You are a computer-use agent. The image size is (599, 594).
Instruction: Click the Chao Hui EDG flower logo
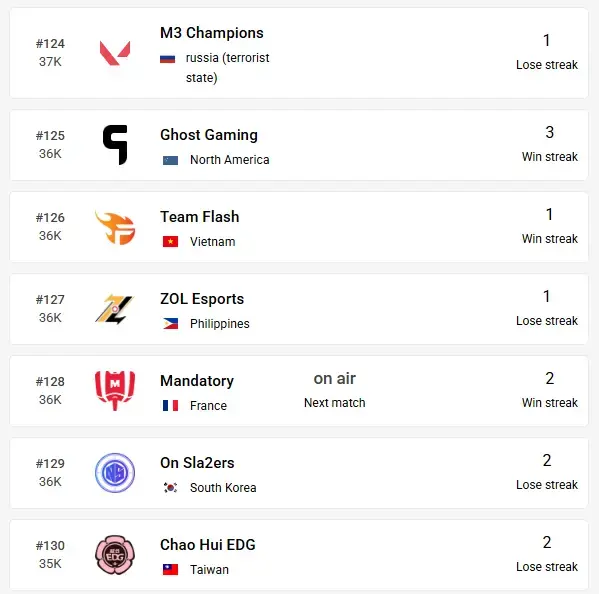point(115,555)
